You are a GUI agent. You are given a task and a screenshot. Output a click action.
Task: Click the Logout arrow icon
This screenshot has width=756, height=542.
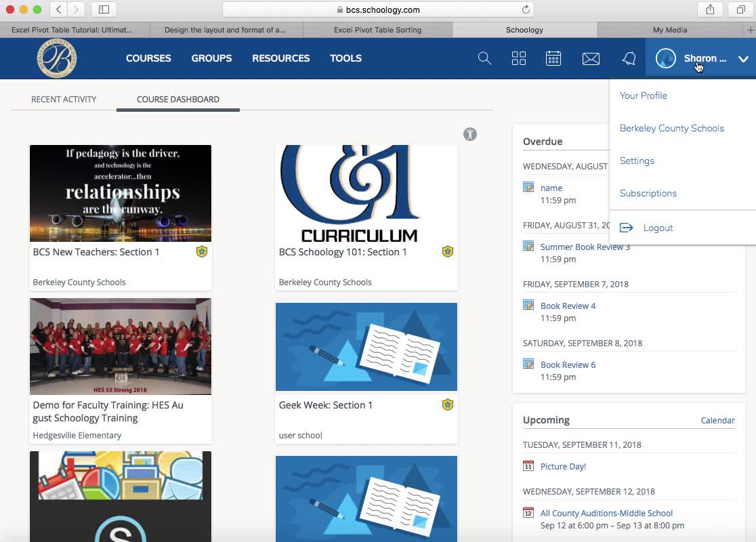coord(627,228)
